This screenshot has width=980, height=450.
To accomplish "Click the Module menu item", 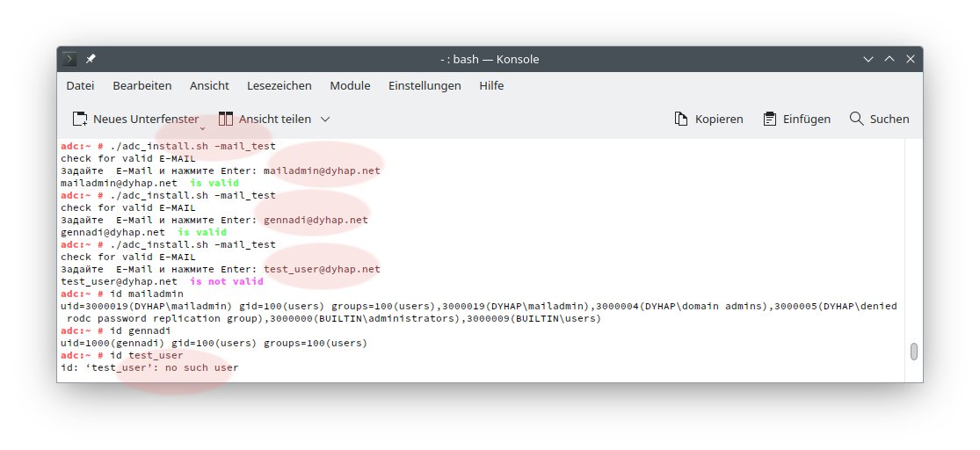I will pyautogui.click(x=350, y=85).
